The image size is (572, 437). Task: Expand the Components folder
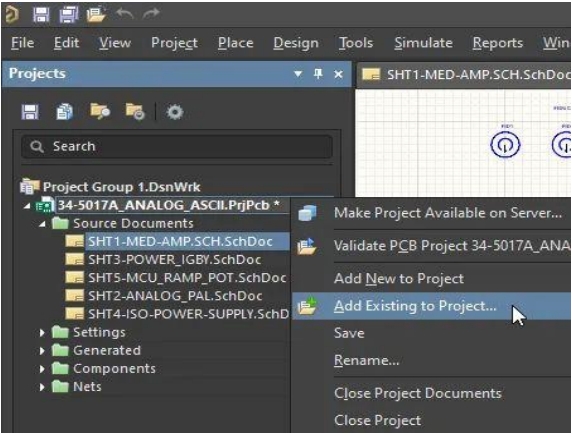tap(42, 368)
